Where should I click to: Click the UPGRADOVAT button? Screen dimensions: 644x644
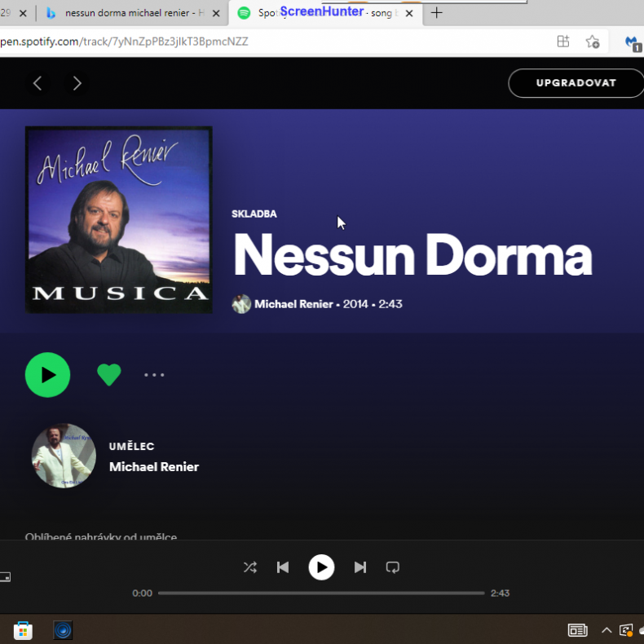coord(576,83)
